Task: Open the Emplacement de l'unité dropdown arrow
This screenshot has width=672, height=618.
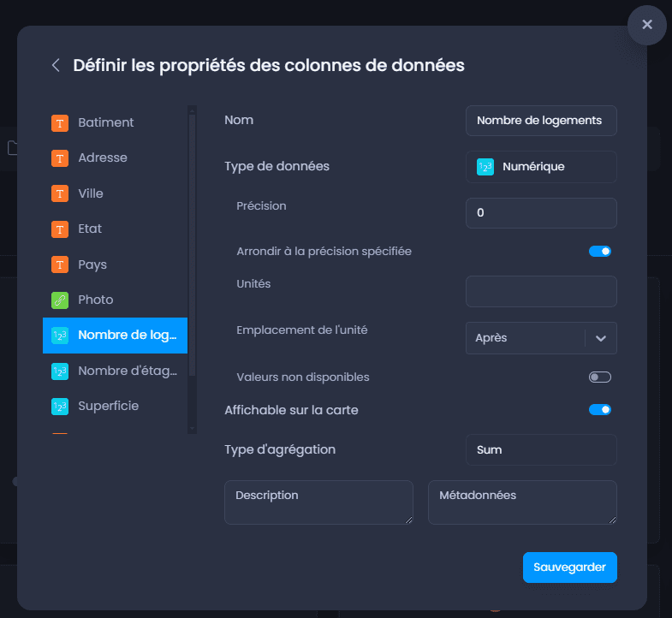Action: pyautogui.click(x=600, y=338)
